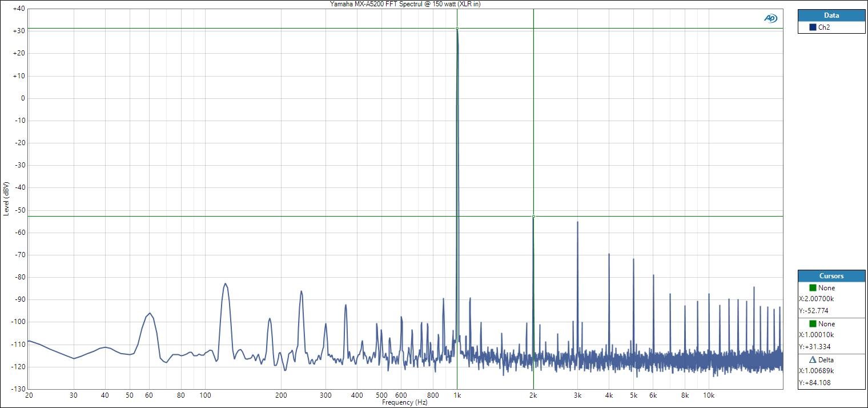Click the Cursors panel header
Viewport: 868px width, 408px height.
(x=831, y=276)
